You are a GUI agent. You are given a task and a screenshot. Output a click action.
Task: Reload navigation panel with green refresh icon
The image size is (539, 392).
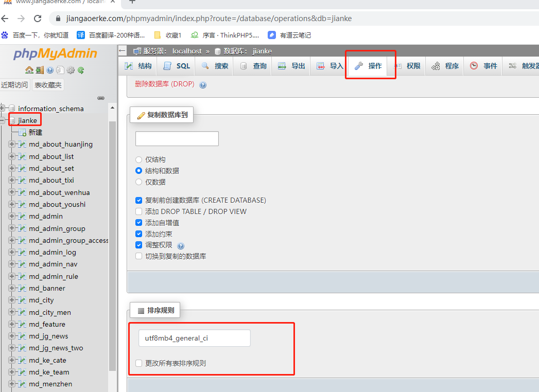click(x=81, y=70)
